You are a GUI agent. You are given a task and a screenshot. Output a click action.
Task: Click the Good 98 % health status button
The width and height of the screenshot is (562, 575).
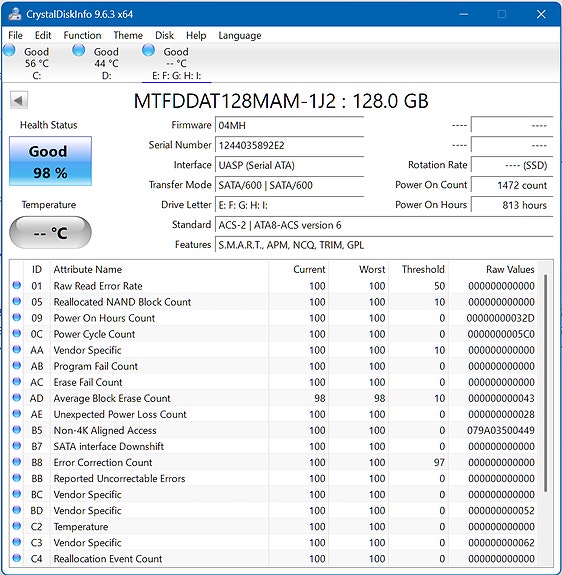50,161
